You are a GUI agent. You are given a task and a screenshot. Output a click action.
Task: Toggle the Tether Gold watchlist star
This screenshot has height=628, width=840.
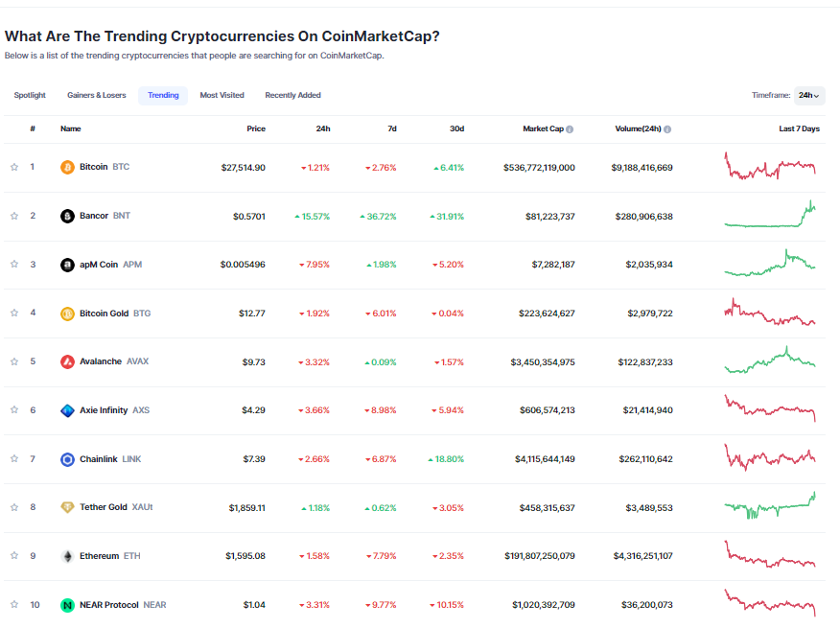point(14,507)
